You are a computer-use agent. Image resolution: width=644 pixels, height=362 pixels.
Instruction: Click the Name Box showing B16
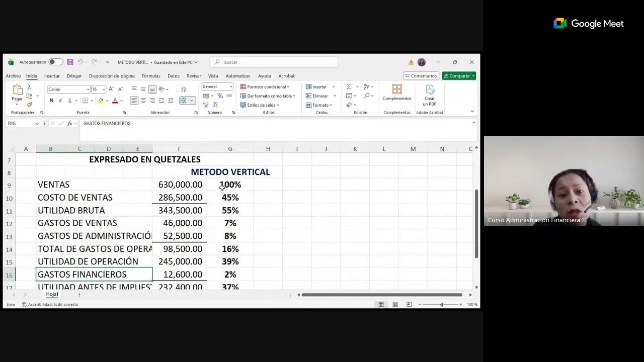click(23, 124)
